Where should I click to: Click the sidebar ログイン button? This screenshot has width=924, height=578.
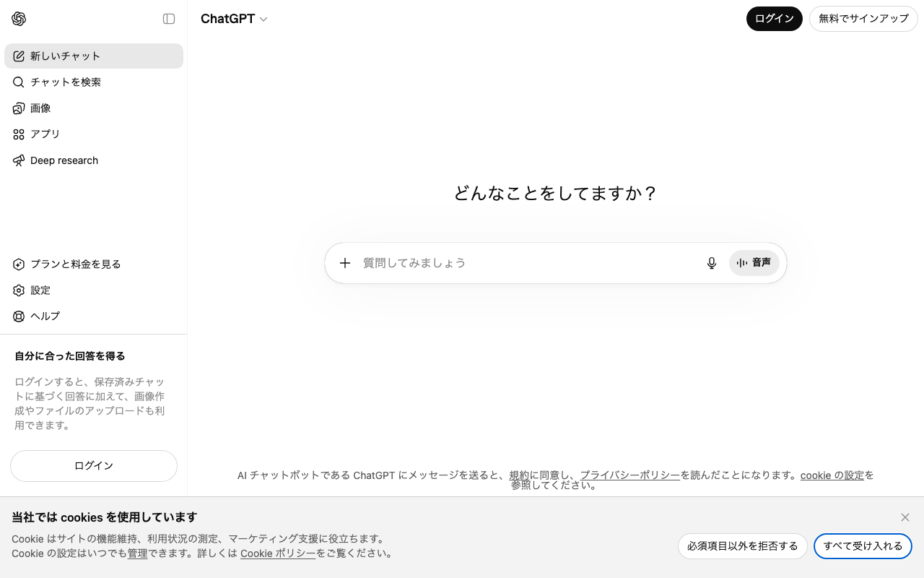pyautogui.click(x=94, y=466)
